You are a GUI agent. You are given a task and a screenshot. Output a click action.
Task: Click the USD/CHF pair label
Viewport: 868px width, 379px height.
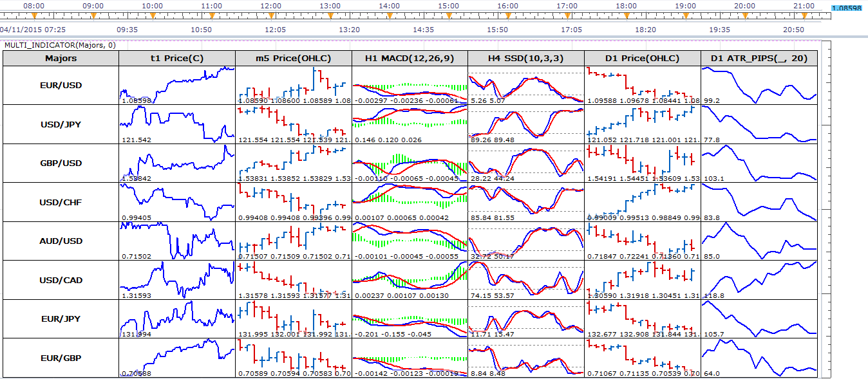[x=61, y=202]
